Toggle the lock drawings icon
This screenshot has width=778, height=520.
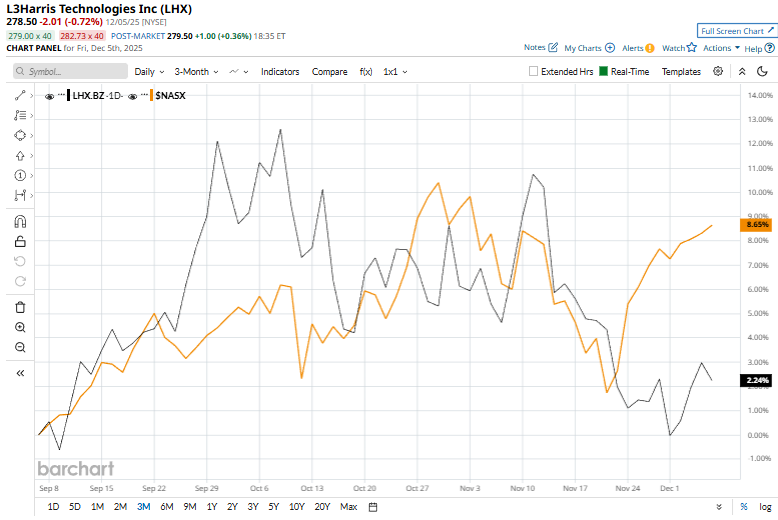(20, 242)
